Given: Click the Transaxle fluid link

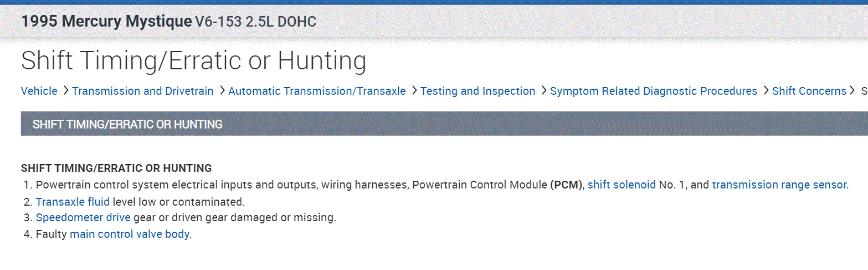Looking at the screenshot, I should click(73, 201).
